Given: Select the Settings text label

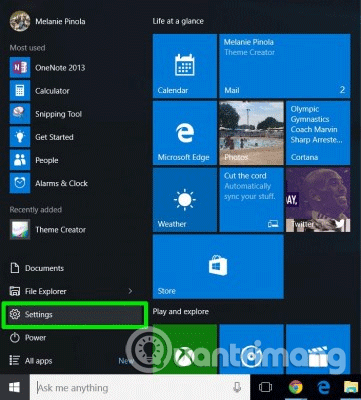Looking at the screenshot, I should tap(39, 315).
